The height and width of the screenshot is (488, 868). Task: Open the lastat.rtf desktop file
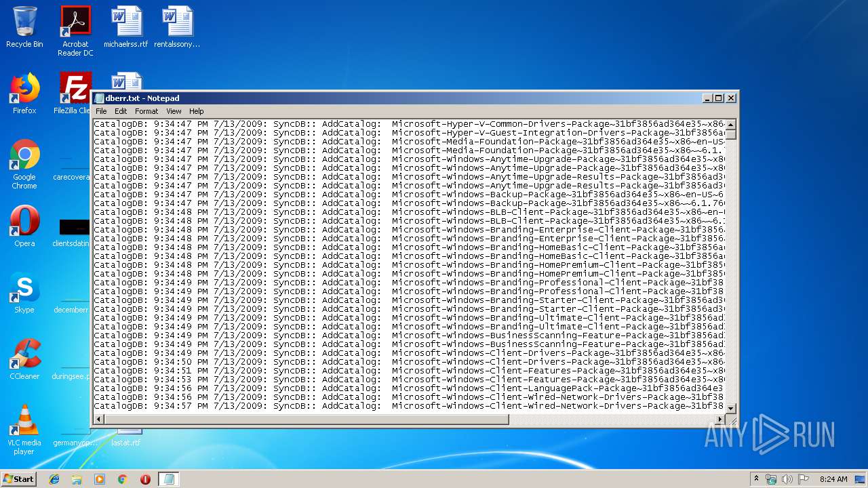(x=126, y=438)
